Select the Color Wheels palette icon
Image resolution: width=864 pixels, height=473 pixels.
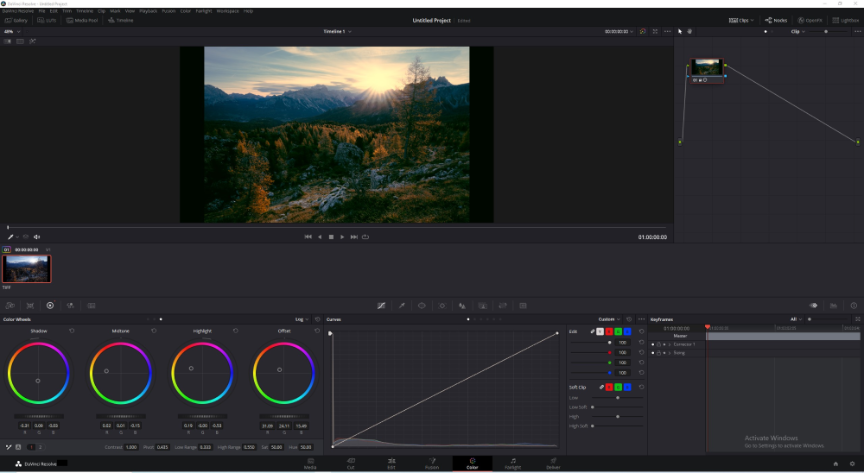[x=50, y=305]
